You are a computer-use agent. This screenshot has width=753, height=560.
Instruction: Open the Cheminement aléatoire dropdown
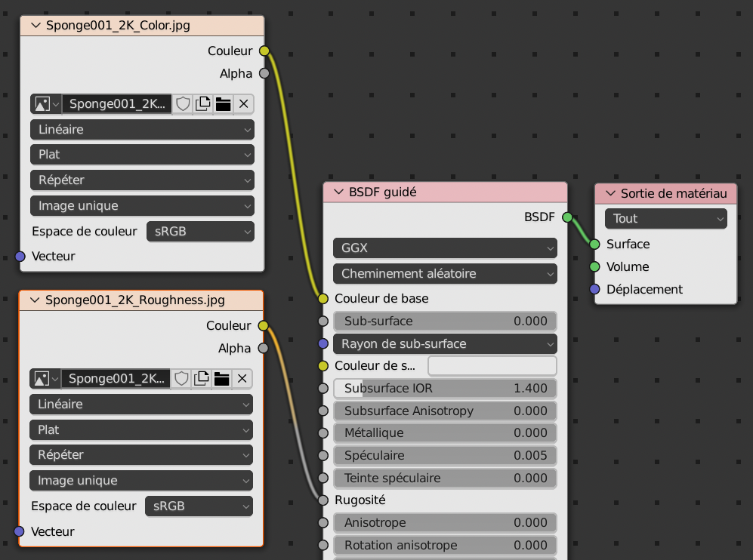pos(444,274)
